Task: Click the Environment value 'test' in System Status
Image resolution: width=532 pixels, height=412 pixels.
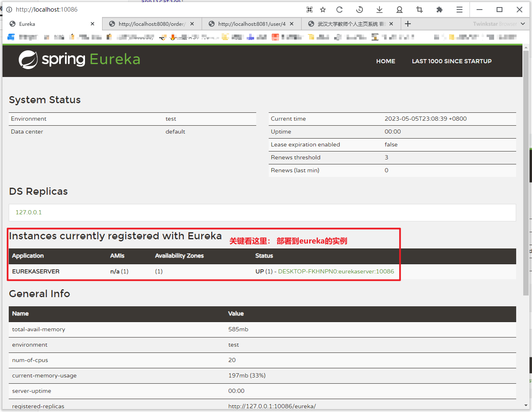Action: pos(171,119)
